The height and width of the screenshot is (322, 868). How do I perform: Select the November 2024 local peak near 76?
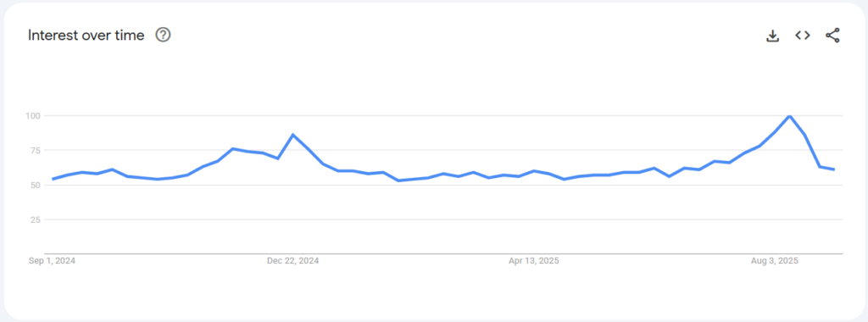point(233,149)
